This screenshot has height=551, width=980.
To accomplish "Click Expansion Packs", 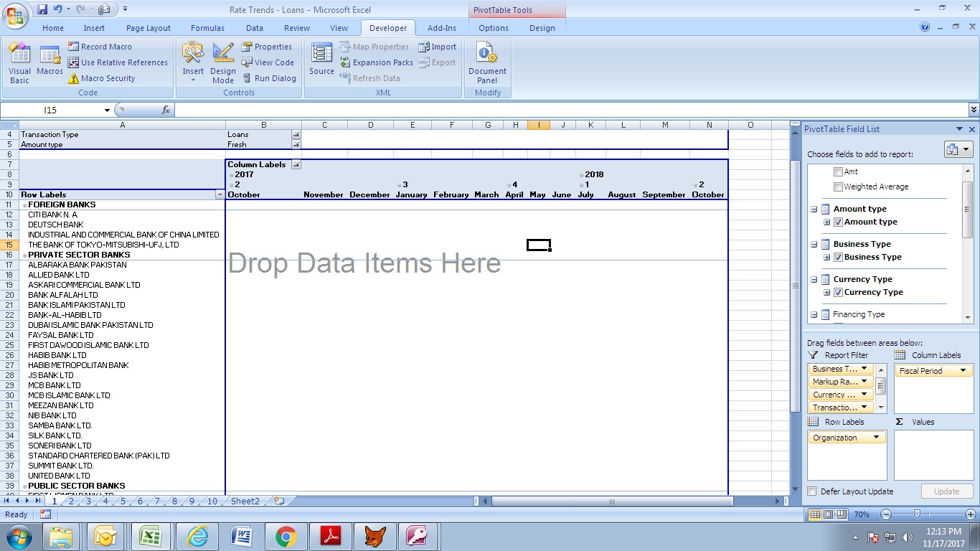I will (x=376, y=62).
